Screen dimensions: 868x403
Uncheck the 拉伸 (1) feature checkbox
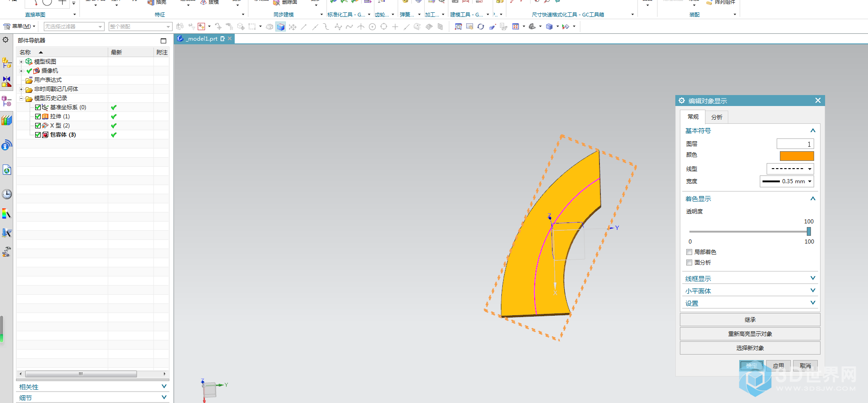coord(38,117)
